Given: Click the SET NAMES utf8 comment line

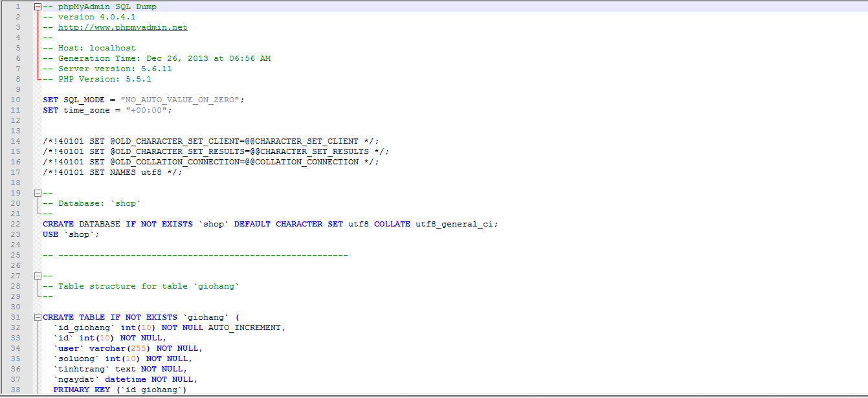Looking at the screenshot, I should pyautogui.click(x=112, y=172).
